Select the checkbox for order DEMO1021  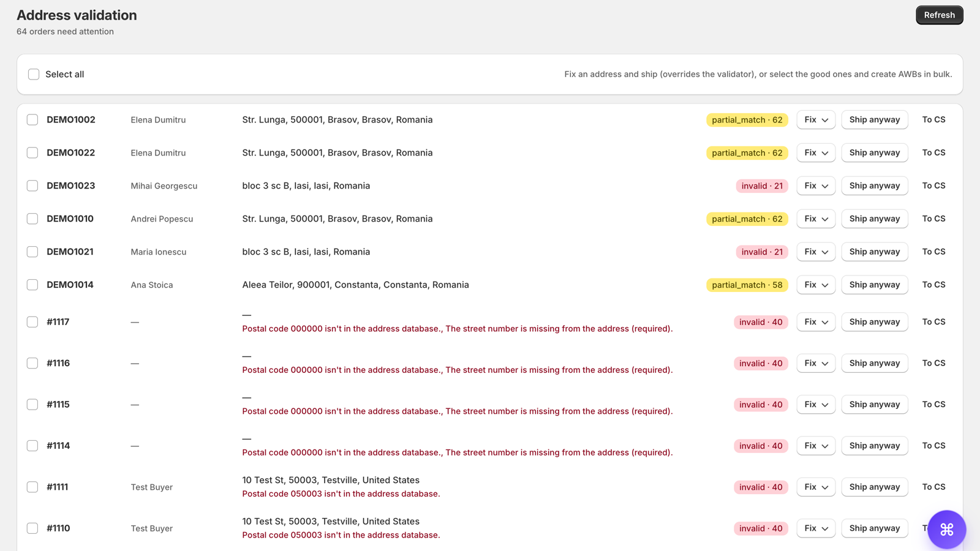[x=32, y=252]
